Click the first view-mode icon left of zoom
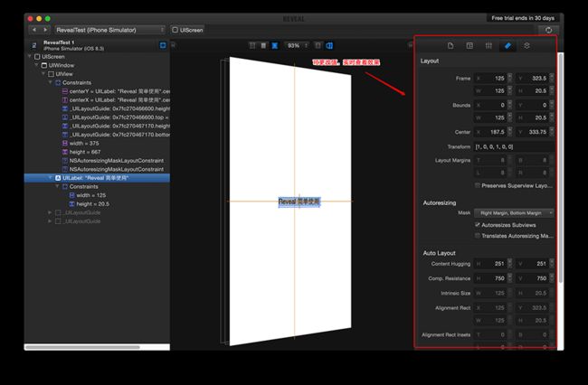 252,46
